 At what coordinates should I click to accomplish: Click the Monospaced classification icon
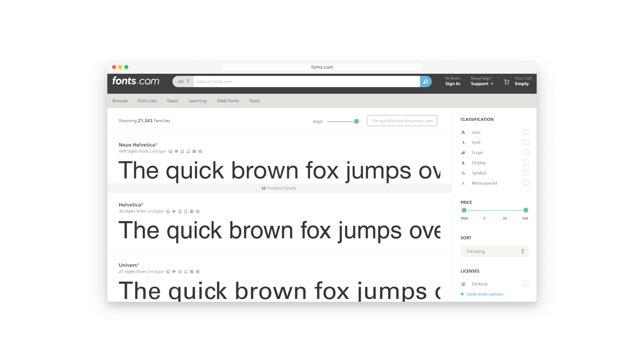point(463,183)
